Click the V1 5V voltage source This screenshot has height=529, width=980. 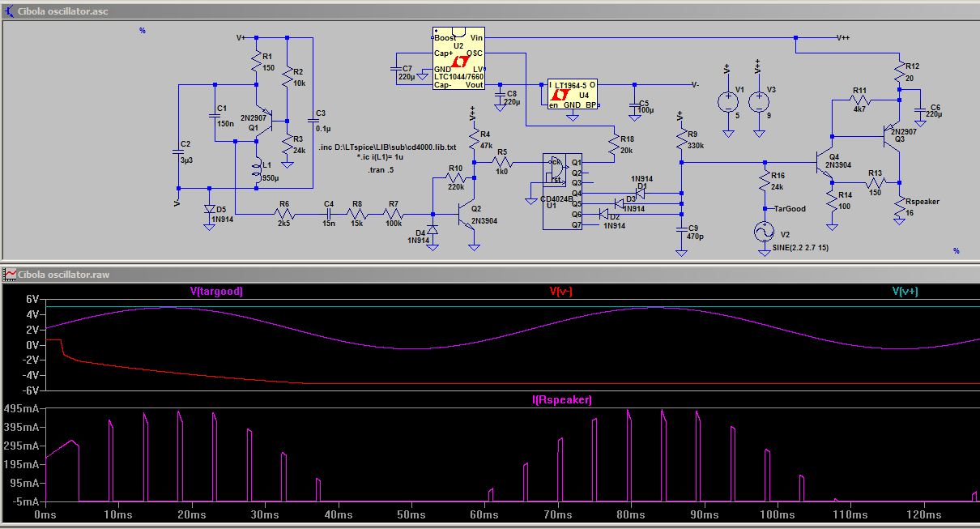[x=727, y=102]
